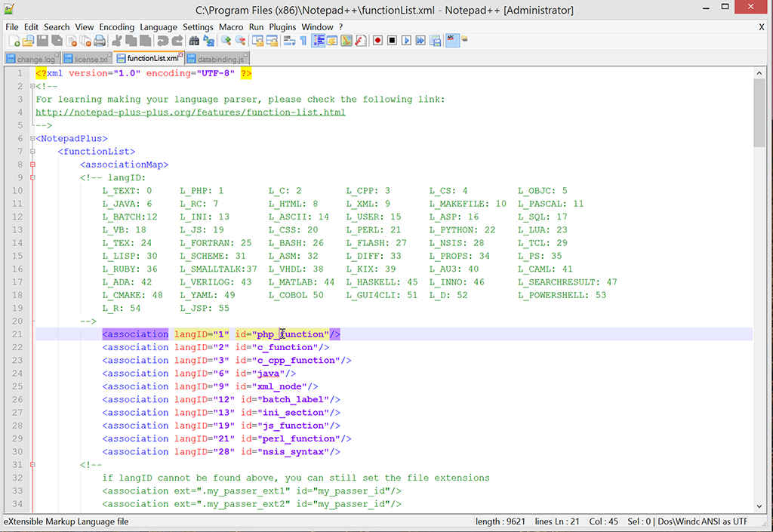Close the functionList.xml tab with its X

(x=181, y=55)
